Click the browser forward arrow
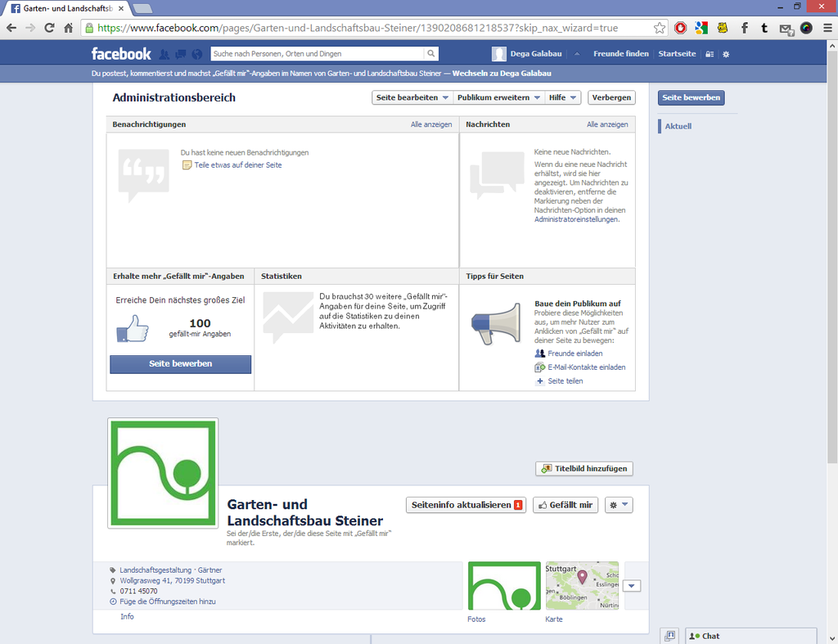The height and width of the screenshot is (644, 838). pos(30,28)
